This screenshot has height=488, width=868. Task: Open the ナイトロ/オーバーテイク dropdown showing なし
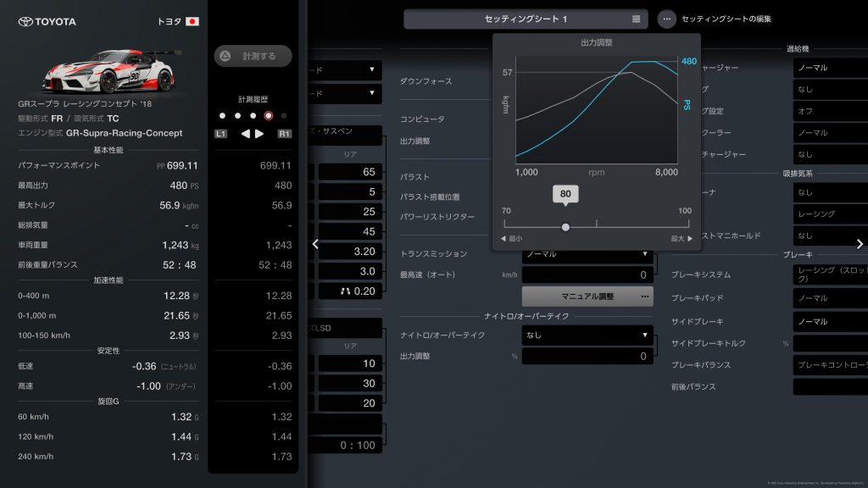pyautogui.click(x=587, y=335)
